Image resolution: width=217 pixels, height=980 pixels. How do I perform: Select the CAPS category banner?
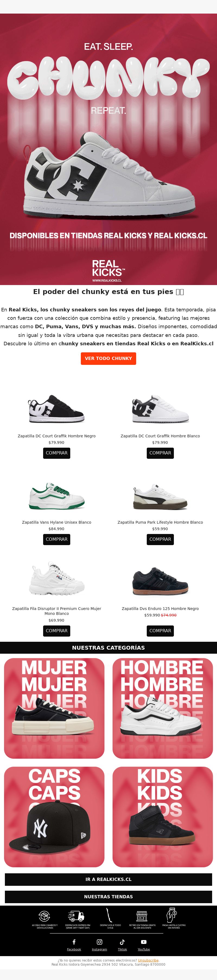click(x=54, y=817)
